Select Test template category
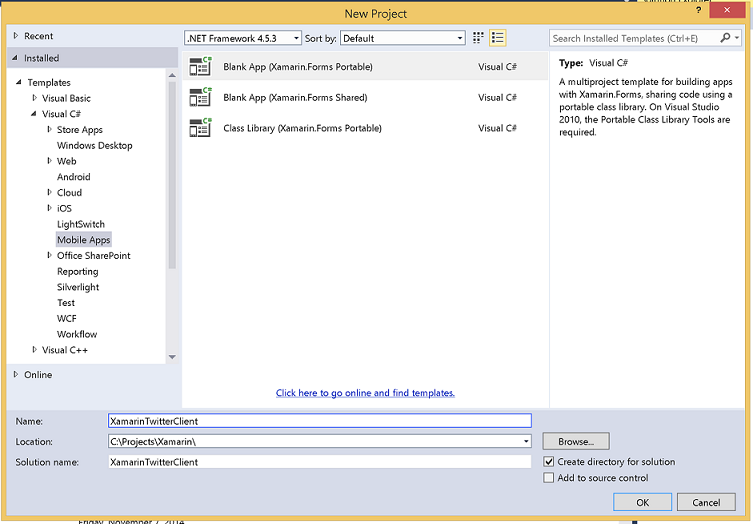Image resolution: width=753 pixels, height=524 pixels. (66, 303)
